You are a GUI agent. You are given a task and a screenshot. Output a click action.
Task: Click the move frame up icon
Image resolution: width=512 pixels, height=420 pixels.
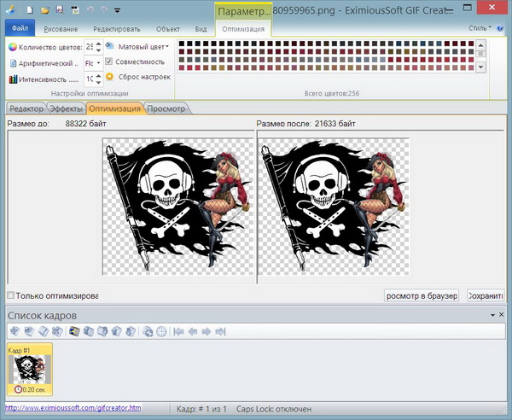117,331
